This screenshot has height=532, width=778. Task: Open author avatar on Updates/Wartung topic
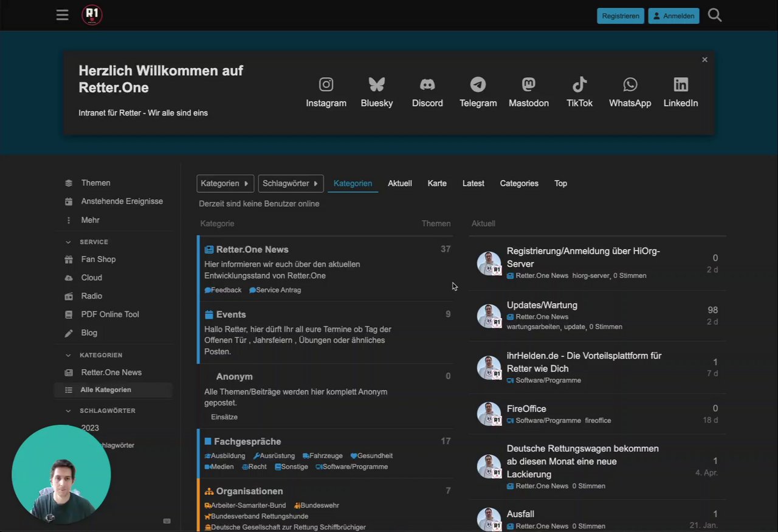[x=489, y=316]
